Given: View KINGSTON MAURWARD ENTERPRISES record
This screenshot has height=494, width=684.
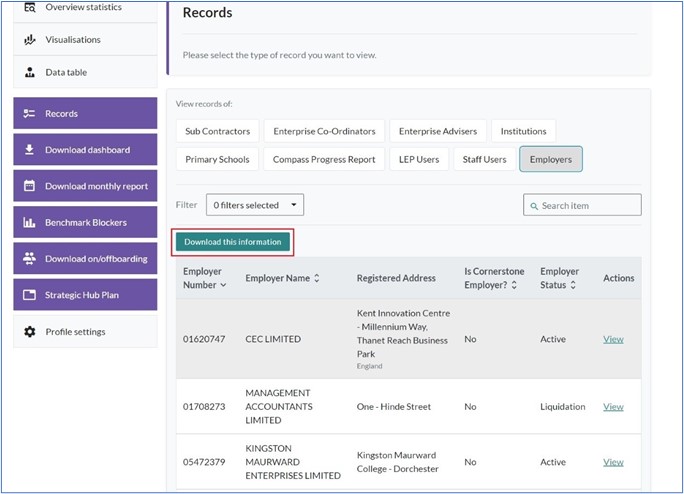Looking at the screenshot, I should point(613,462).
